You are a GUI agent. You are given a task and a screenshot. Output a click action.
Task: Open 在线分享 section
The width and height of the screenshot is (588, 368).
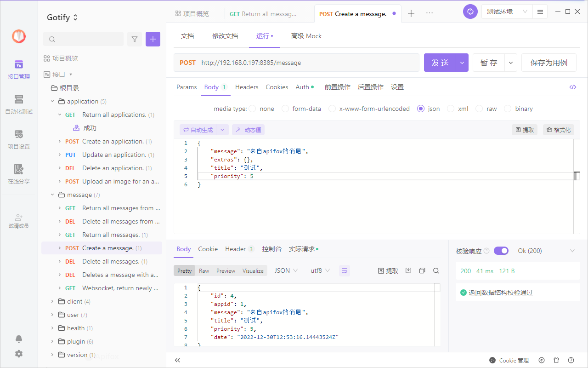tap(19, 174)
